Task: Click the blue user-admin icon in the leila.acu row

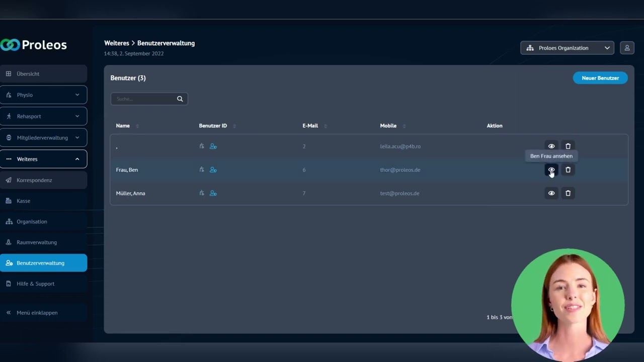Action: click(213, 146)
